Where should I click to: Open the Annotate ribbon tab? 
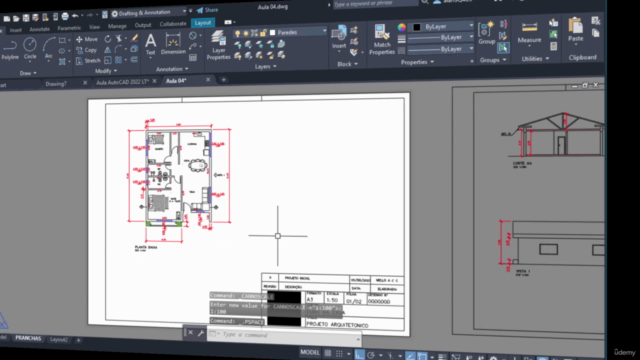[39, 29]
